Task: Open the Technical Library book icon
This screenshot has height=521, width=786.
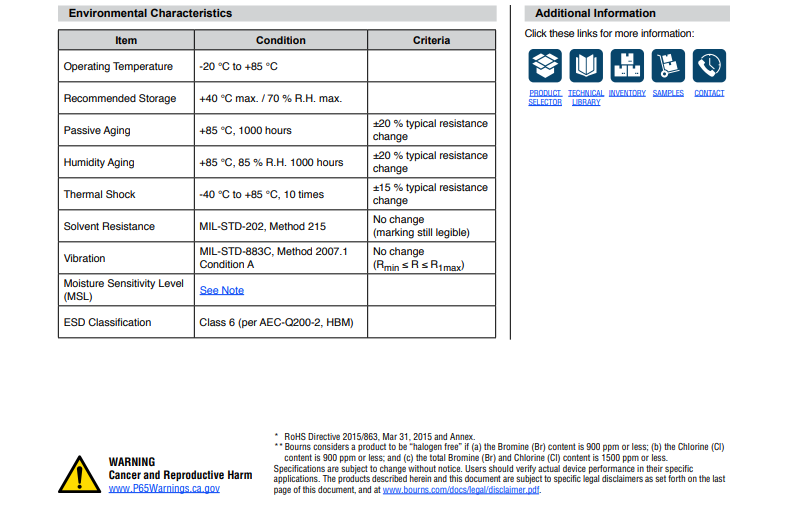Action: click(x=586, y=66)
